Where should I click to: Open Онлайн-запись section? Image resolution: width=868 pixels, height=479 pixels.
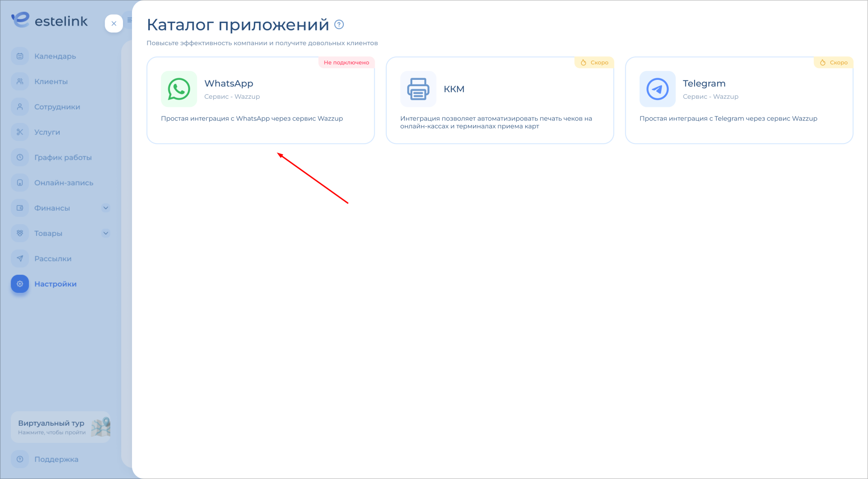[x=64, y=183]
